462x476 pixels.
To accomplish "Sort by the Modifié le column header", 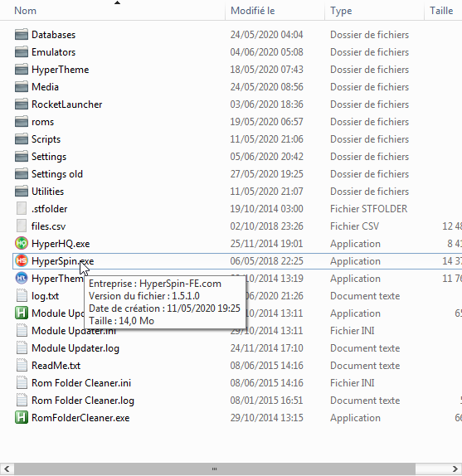I will 252,11.
